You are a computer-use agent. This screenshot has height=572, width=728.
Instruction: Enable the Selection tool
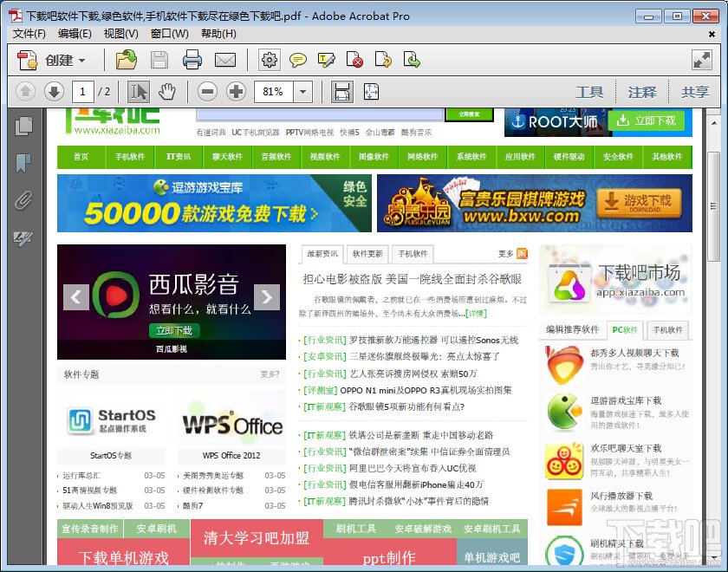(139, 91)
